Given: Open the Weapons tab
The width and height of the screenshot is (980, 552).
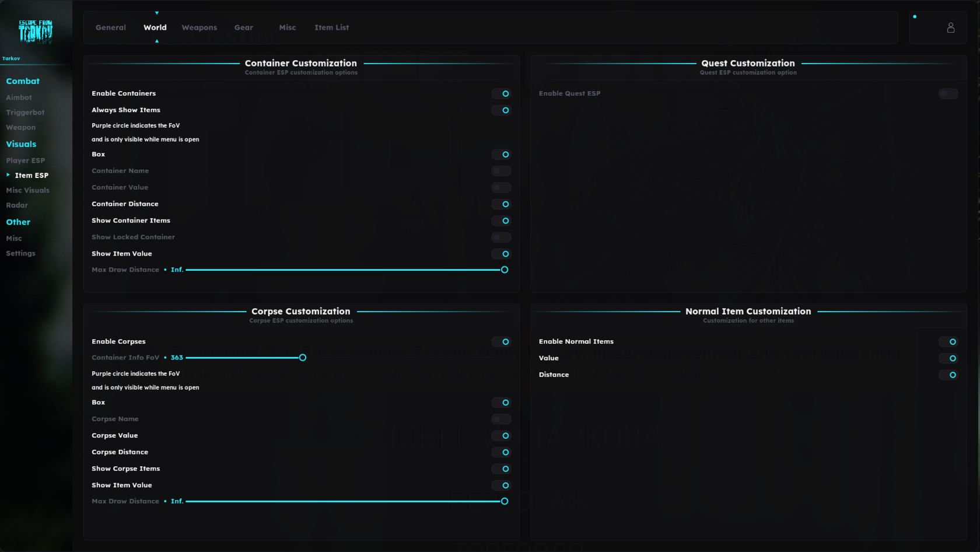Looking at the screenshot, I should 199,27.
